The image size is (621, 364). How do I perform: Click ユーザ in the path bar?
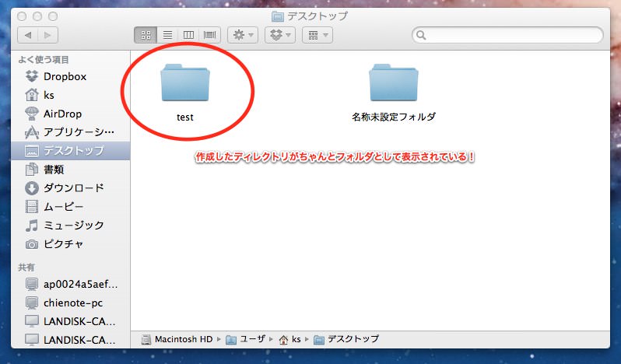click(x=246, y=339)
